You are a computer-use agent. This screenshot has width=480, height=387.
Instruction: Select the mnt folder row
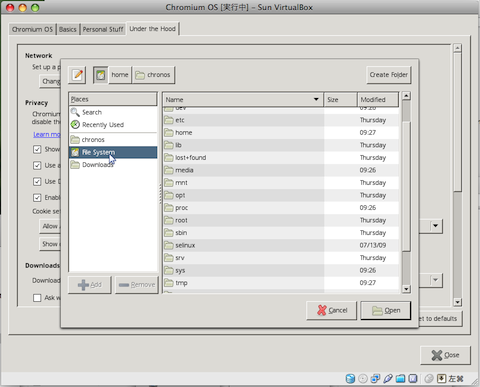coord(281,183)
